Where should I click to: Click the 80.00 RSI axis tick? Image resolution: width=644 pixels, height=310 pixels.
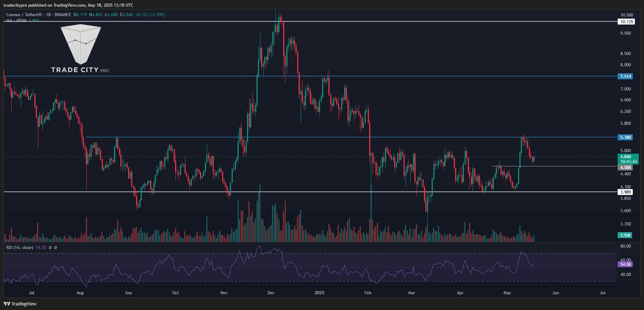(x=626, y=246)
